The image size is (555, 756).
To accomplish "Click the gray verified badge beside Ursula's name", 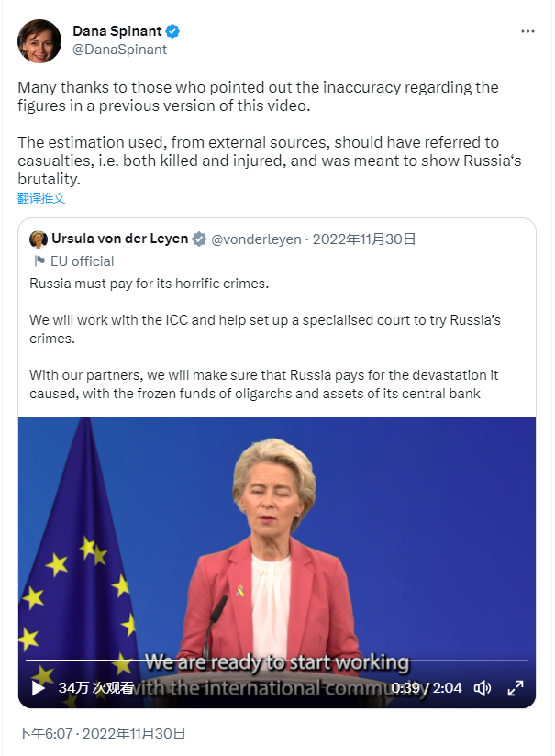I will (198, 239).
